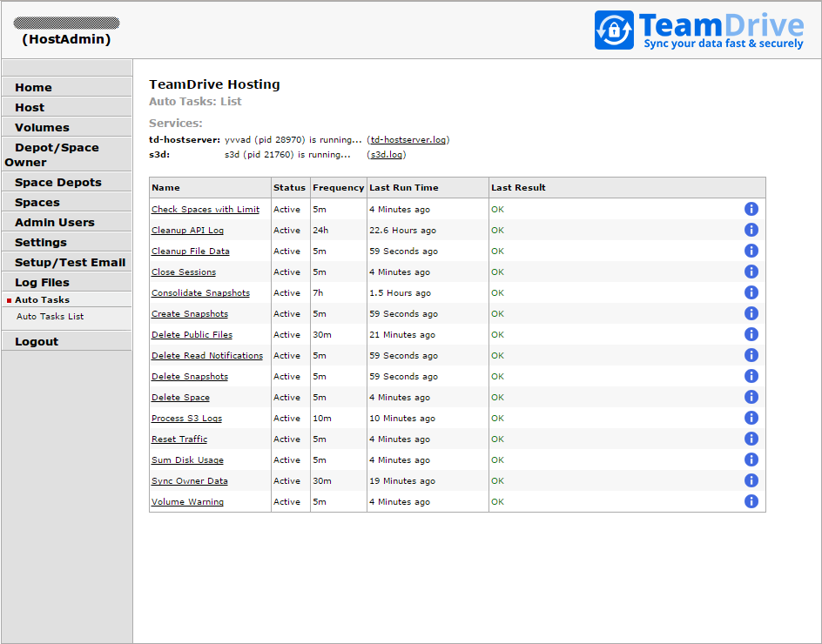The width and height of the screenshot is (822, 644).
Task: Open Delete Space task link
Action: coord(180,397)
